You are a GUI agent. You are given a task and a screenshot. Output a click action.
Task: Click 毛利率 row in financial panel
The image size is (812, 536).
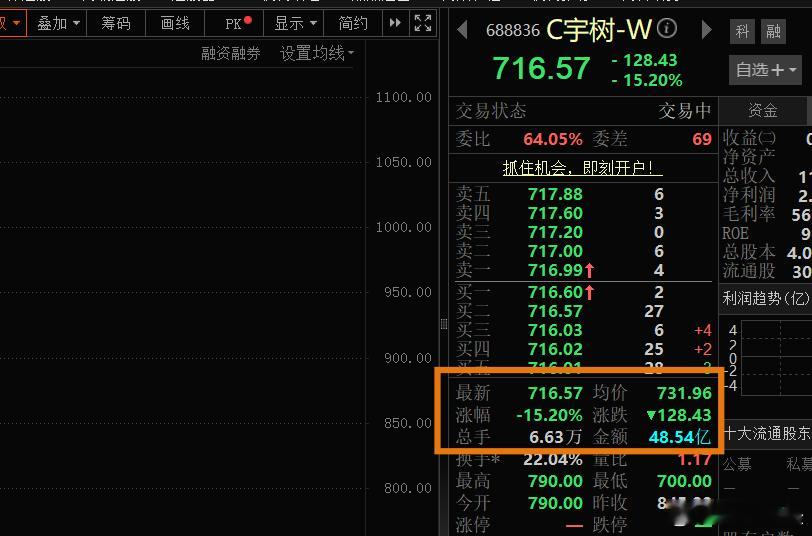(x=766, y=214)
